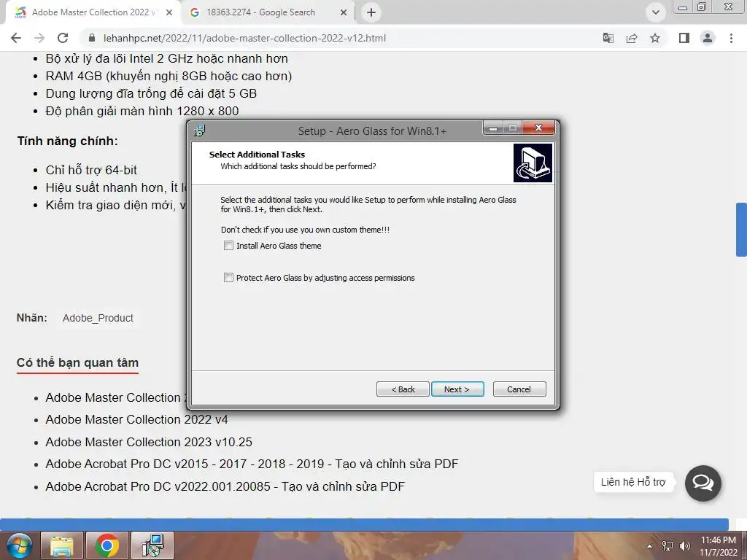Click the page vertical scrollbar thumb

point(741,230)
